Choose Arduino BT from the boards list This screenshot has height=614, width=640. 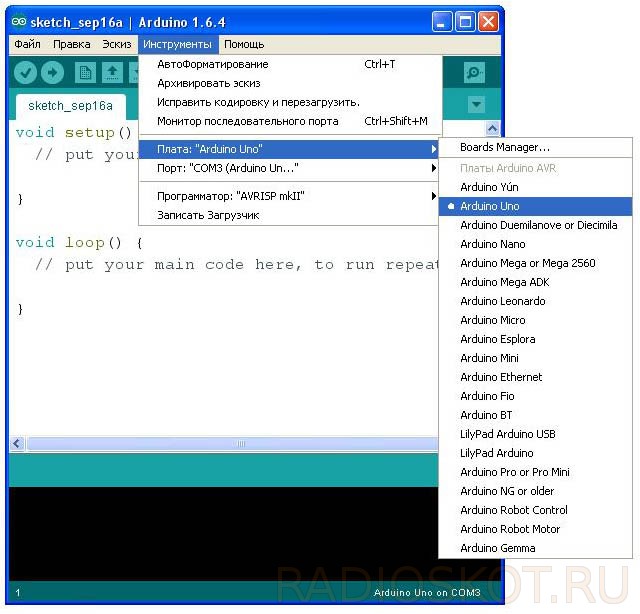[x=535, y=415]
